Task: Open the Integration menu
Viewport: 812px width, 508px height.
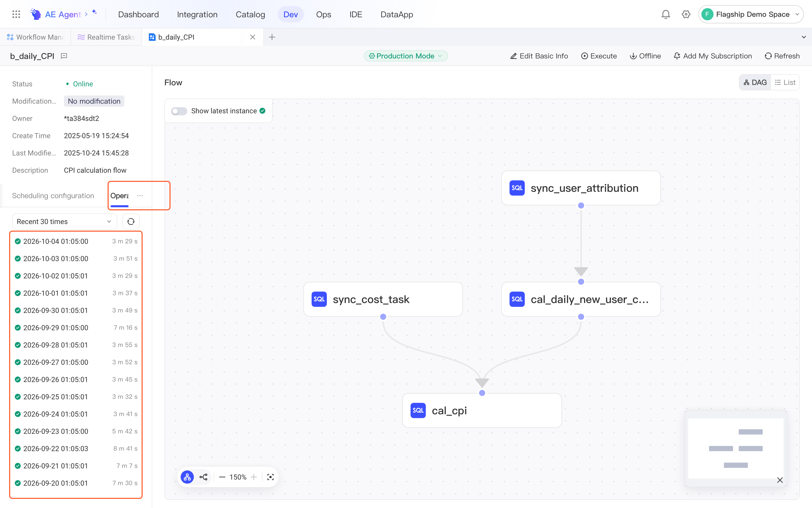Action: [x=197, y=14]
